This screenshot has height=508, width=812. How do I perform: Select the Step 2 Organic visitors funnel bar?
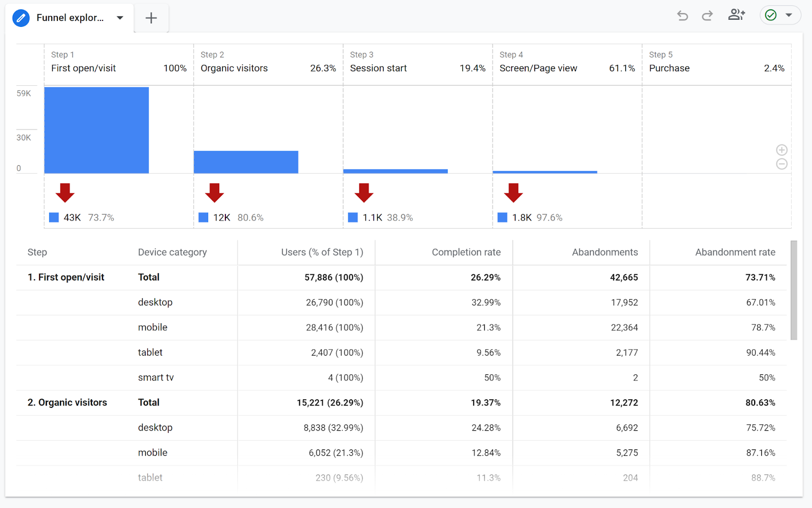[x=246, y=161]
